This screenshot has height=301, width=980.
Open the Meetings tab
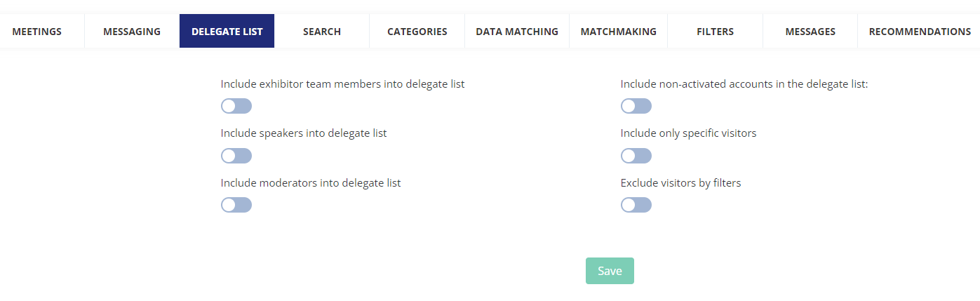click(x=37, y=32)
